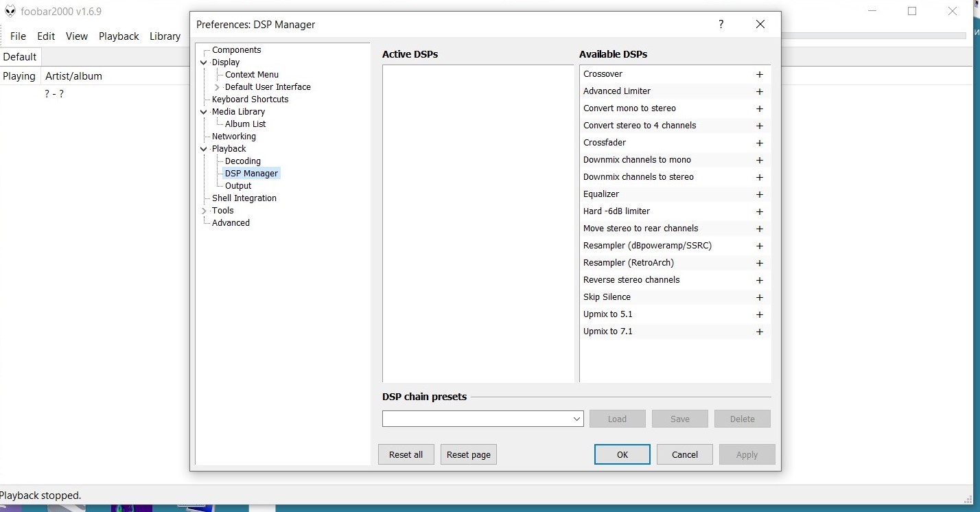Click the foobar2000 alien logo in title bar
Screen dimensions: 980x512
tap(10, 11)
